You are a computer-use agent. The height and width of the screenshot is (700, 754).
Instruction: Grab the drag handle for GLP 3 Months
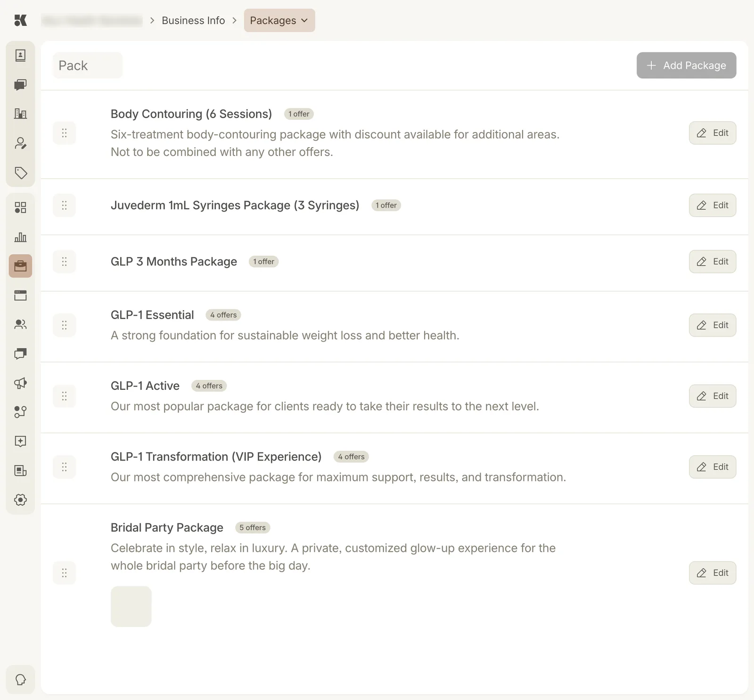tap(65, 262)
